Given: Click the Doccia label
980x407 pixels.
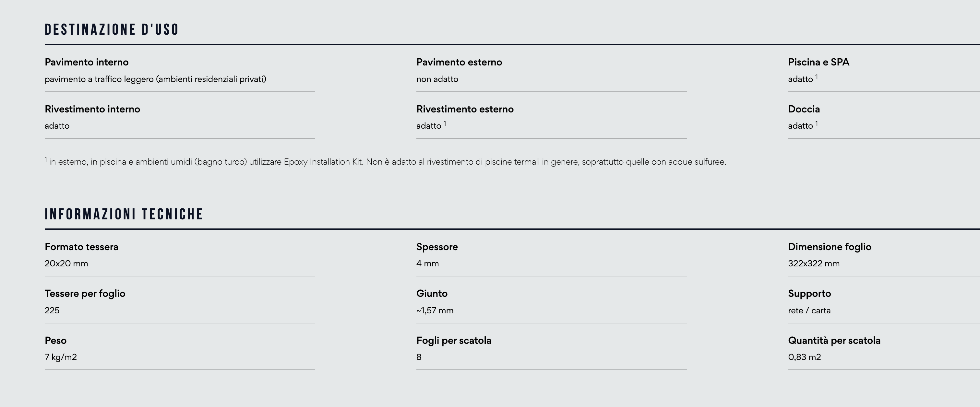Looking at the screenshot, I should tap(804, 109).
